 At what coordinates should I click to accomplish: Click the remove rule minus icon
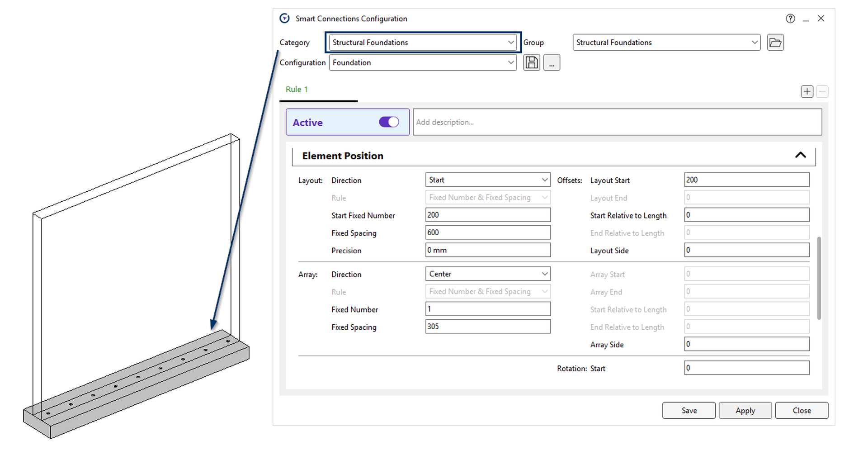pos(822,91)
